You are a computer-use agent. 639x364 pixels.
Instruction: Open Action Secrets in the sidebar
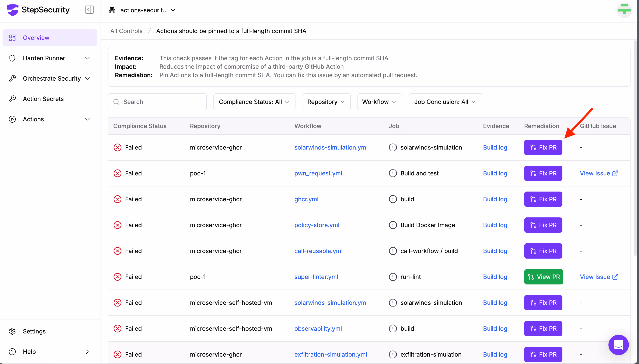(x=50, y=99)
